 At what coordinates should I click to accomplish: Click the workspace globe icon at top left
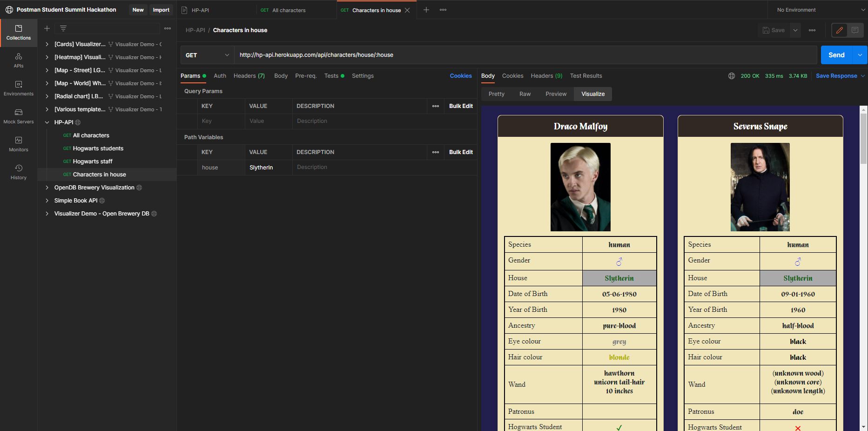(x=9, y=10)
